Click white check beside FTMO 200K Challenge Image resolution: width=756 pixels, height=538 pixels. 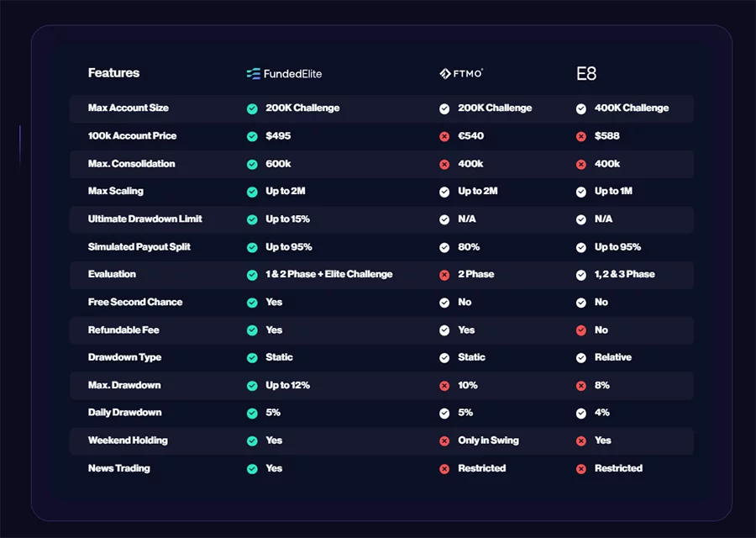(444, 109)
